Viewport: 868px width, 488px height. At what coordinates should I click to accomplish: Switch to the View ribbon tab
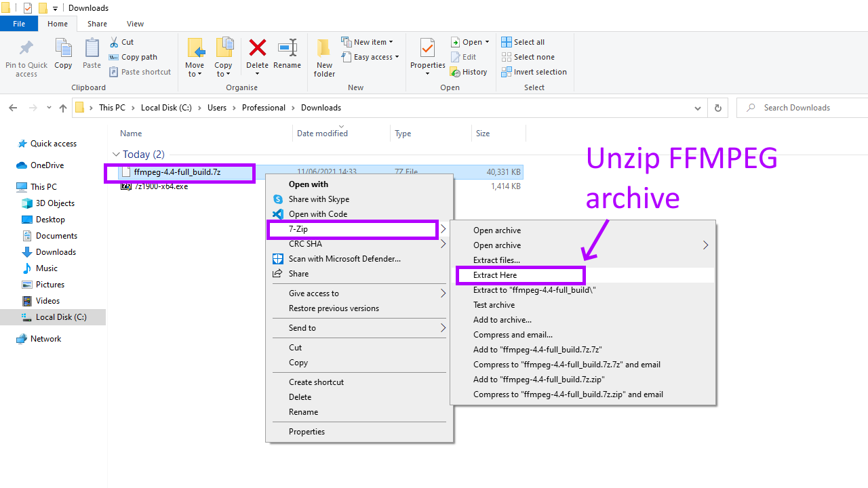[135, 24]
